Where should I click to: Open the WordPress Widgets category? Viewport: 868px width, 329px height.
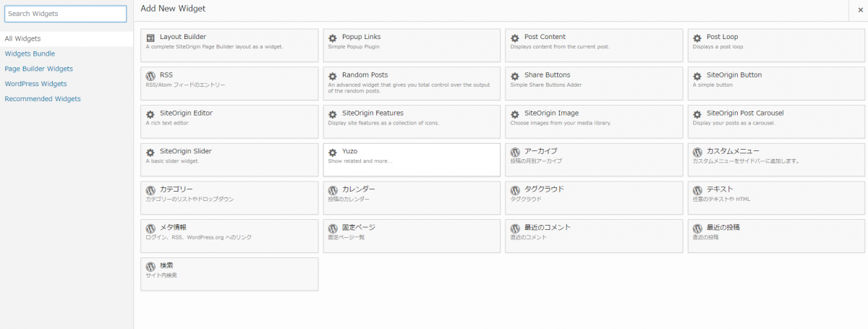point(35,84)
